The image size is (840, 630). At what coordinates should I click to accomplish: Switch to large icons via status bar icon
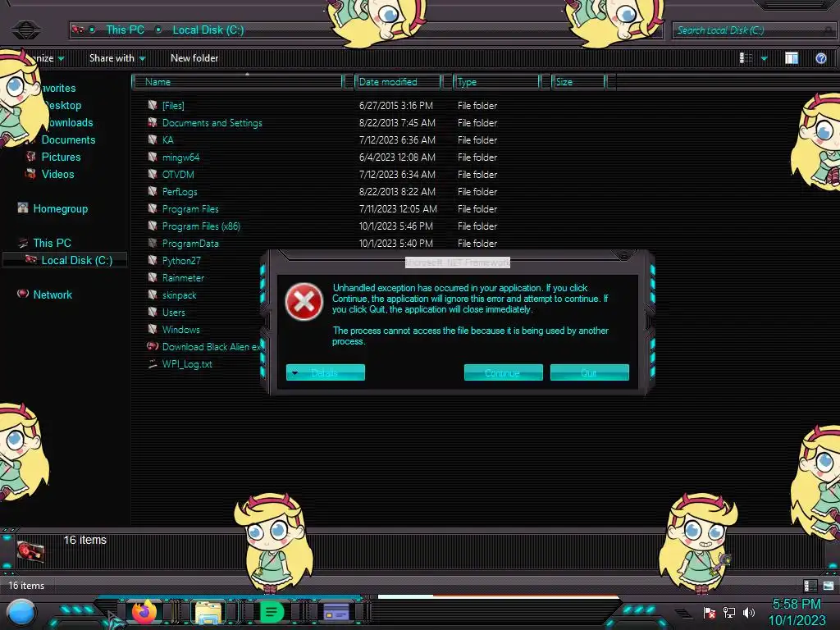tap(829, 586)
